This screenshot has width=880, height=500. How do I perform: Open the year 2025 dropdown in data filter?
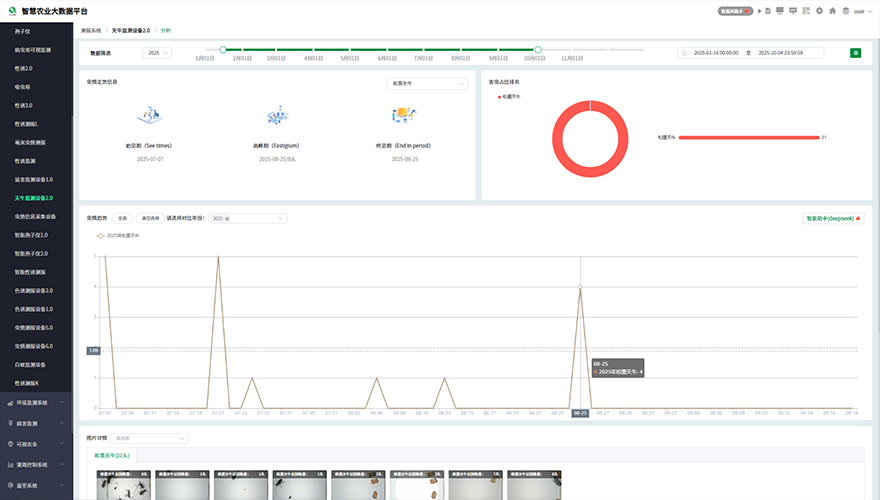coord(157,52)
